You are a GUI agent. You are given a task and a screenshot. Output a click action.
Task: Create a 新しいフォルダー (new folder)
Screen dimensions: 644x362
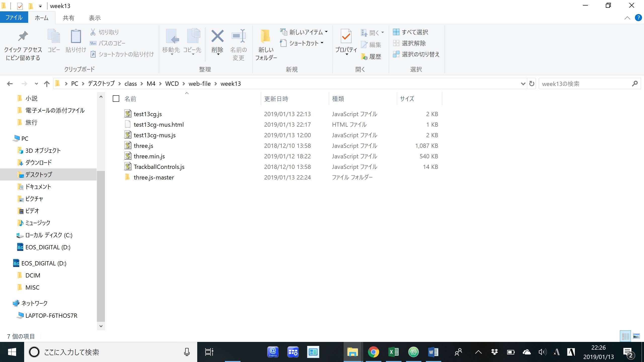(266, 44)
